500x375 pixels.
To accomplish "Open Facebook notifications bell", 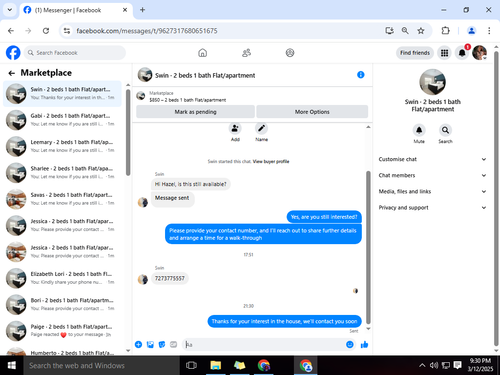I will [462, 53].
